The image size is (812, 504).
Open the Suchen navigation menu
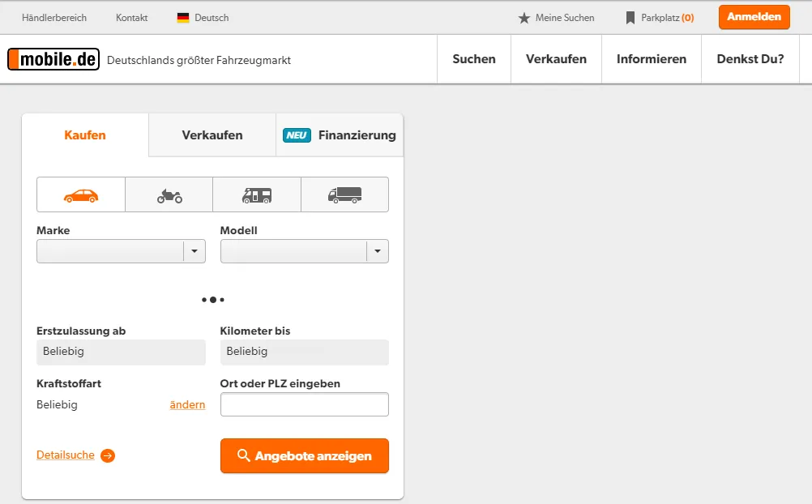474,59
